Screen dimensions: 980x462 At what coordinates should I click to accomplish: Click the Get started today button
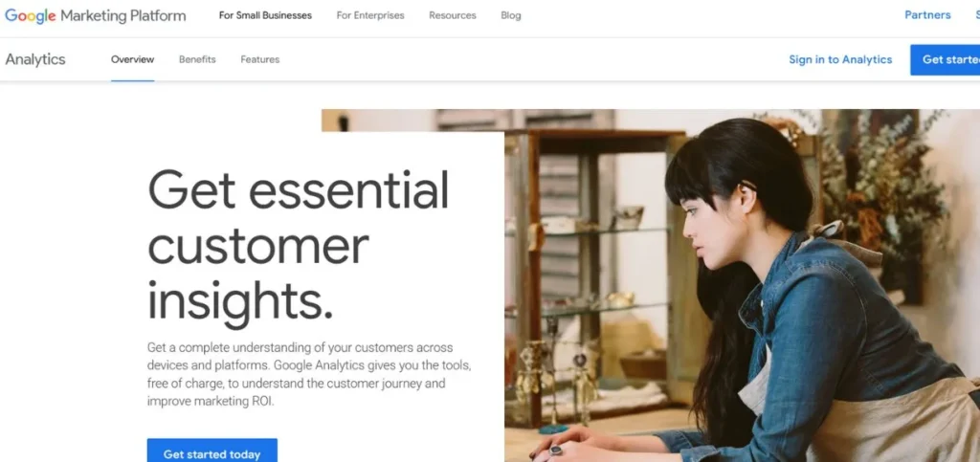coord(212,451)
